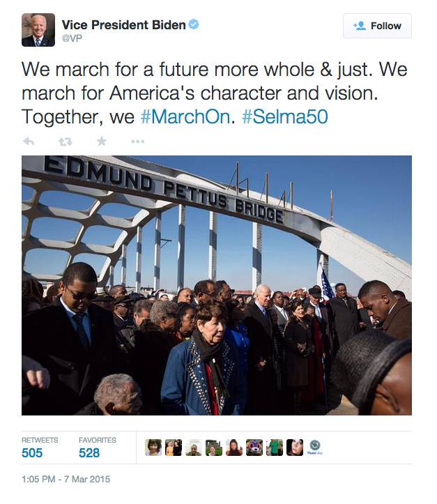View the 528 favorites list
The width and height of the screenshot is (437, 504).
click(x=98, y=448)
